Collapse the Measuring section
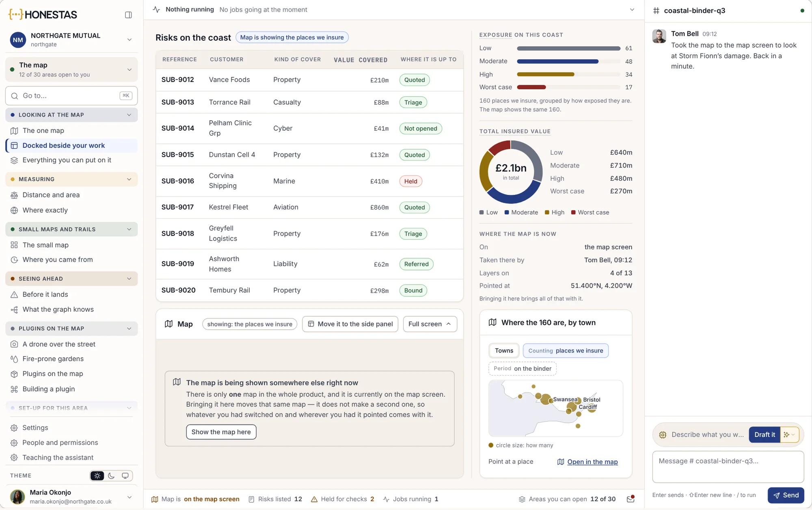The height and width of the screenshot is (510, 812). point(71,179)
